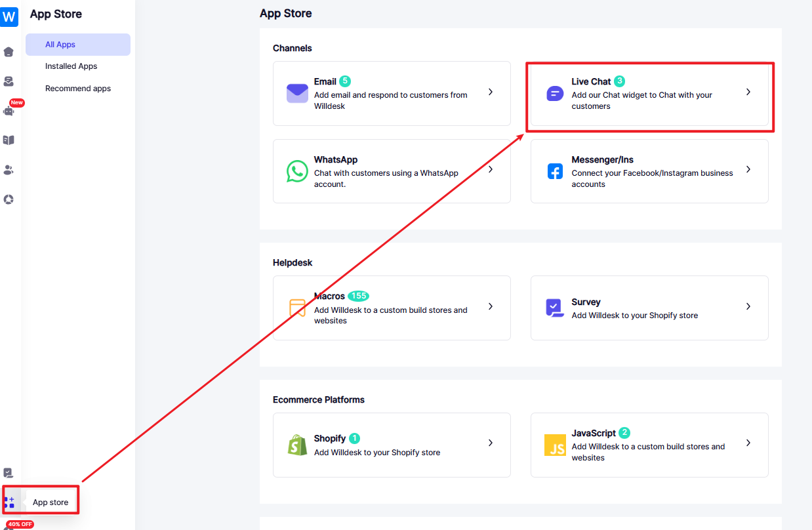Viewport: 812px width, 530px height.
Task: Go to the Home icon in sidebar
Action: pos(9,52)
